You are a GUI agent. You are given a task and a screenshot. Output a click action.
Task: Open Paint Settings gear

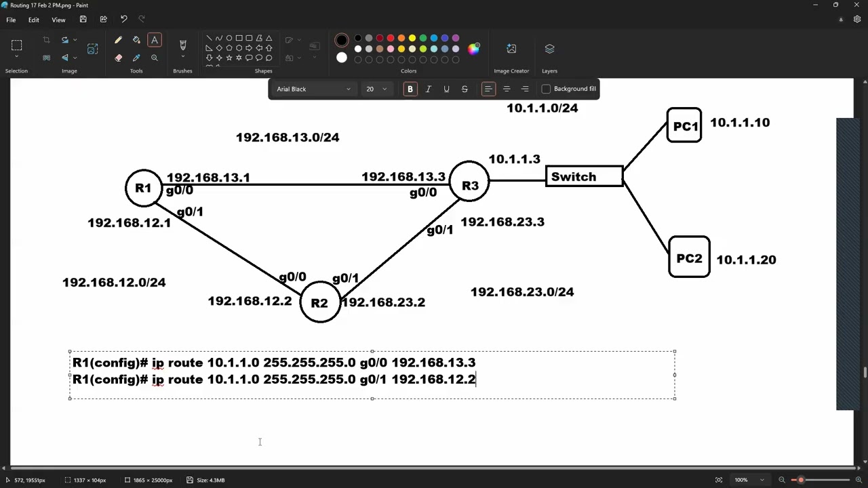point(857,20)
